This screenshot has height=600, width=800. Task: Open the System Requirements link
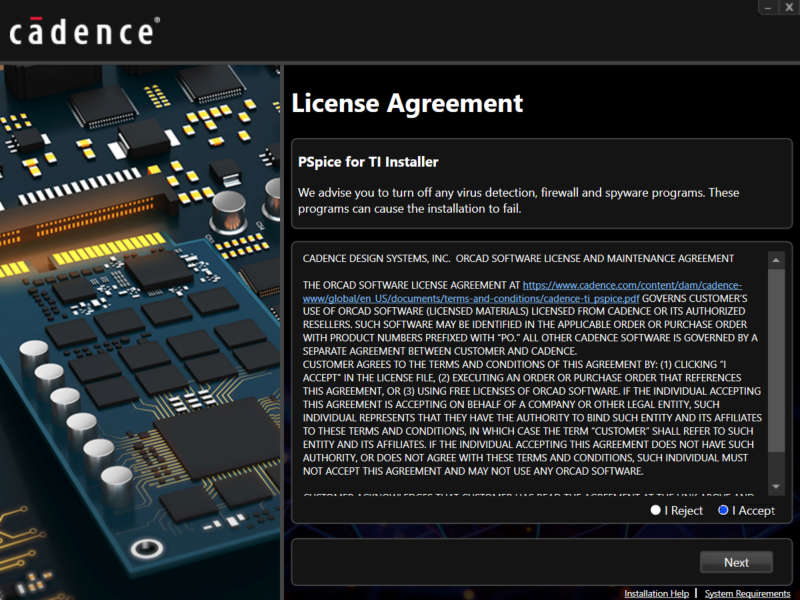[x=747, y=593]
